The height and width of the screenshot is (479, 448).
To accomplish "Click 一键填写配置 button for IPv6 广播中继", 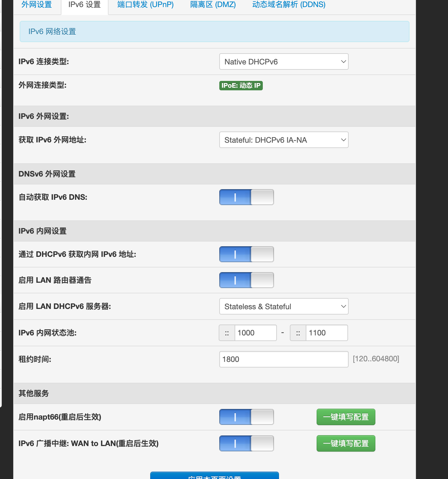I will pos(346,443).
